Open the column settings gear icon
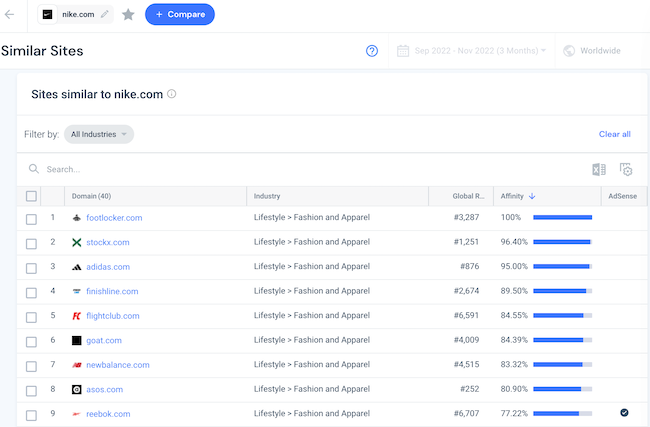The image size is (650, 427). (x=626, y=170)
